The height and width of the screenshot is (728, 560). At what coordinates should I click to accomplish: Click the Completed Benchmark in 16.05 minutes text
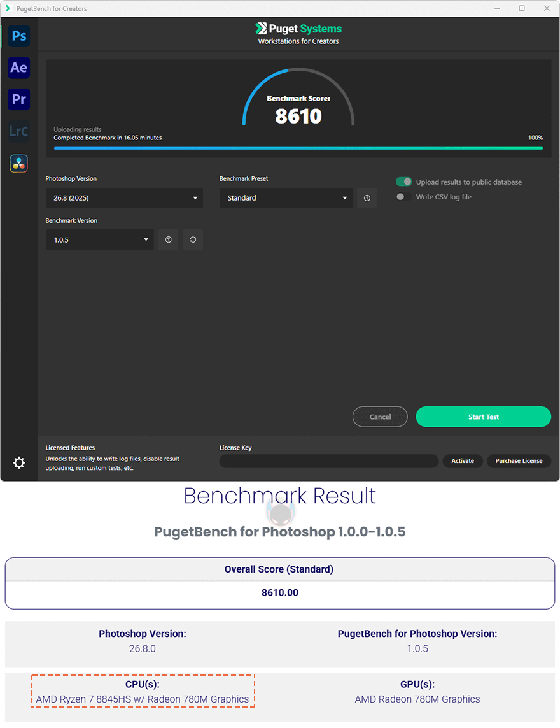coord(108,138)
